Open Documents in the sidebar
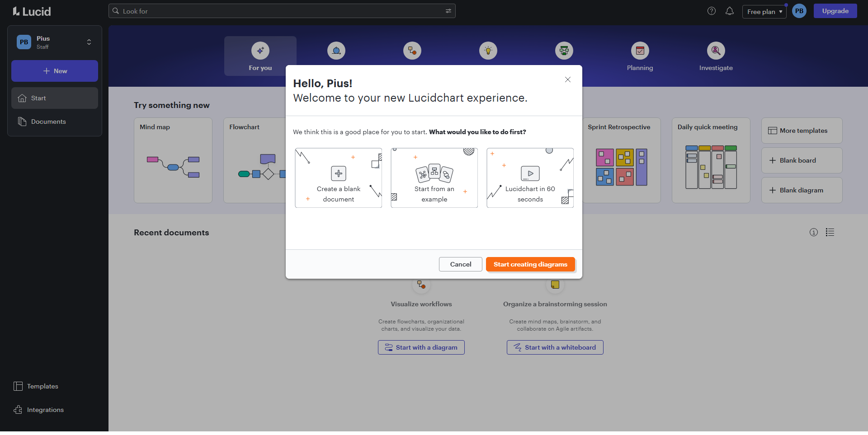The width and height of the screenshot is (868, 435). (48, 122)
